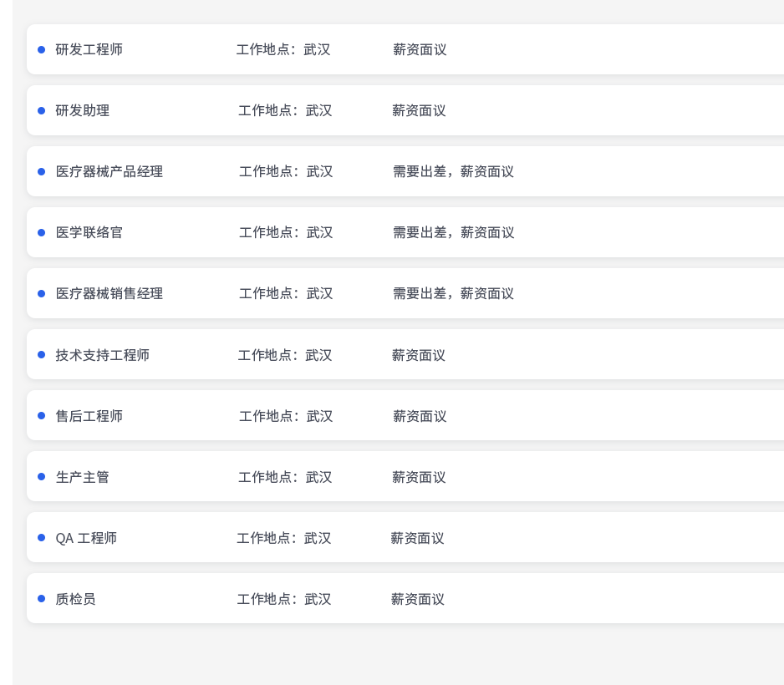Open the QA 工程师 job listing
Image resolution: width=784 pixels, height=685 pixels.
click(x=86, y=538)
